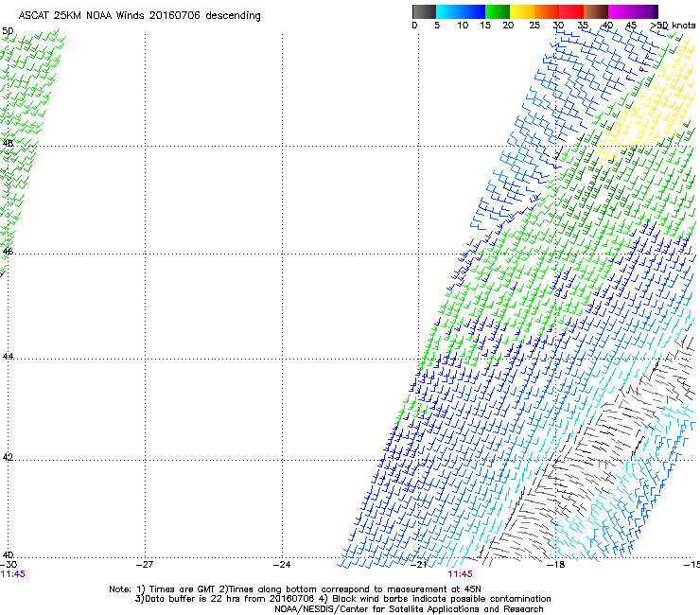Viewport: 700px width, 615px height.
Task: Select the dark blue 10-15 knots band
Action: [x=473, y=11]
